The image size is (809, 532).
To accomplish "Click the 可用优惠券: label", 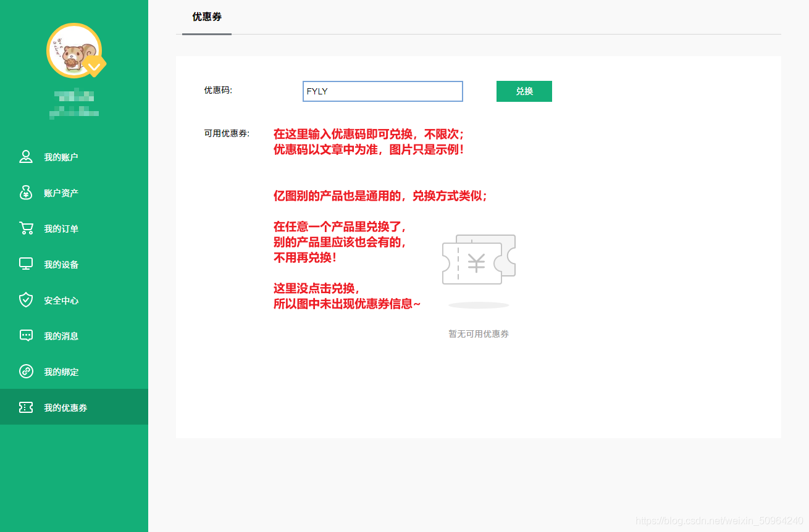I will 227,133.
